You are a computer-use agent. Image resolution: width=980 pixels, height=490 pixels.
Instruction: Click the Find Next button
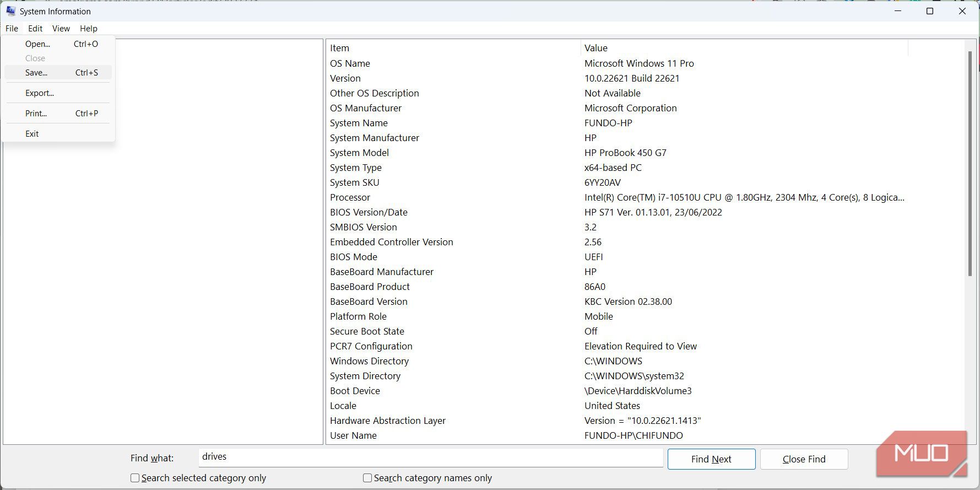[x=711, y=459]
